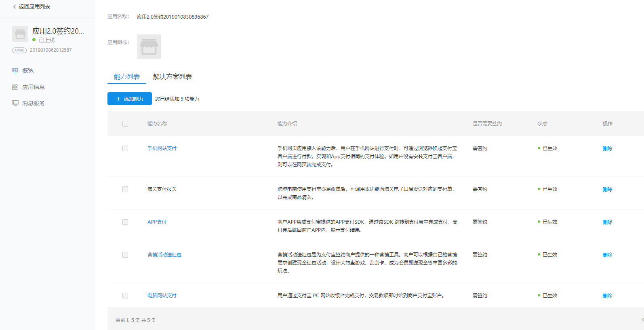Open 应用信息 in sidebar
The height and width of the screenshot is (330, 644).
coord(34,87)
